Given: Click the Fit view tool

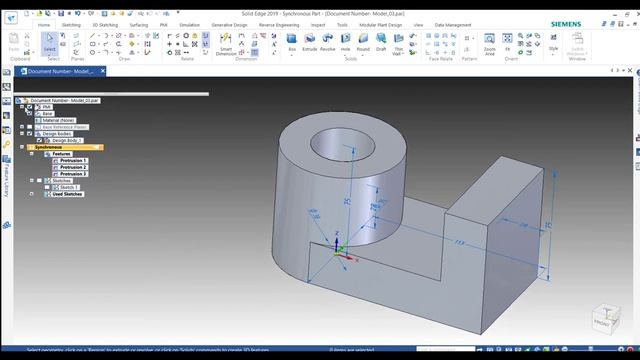Looking at the screenshot, I should click(x=507, y=42).
